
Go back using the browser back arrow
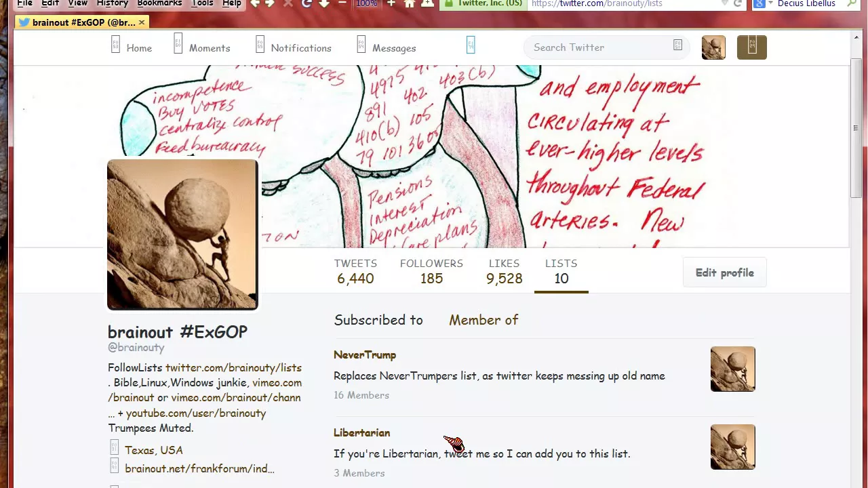pos(255,3)
